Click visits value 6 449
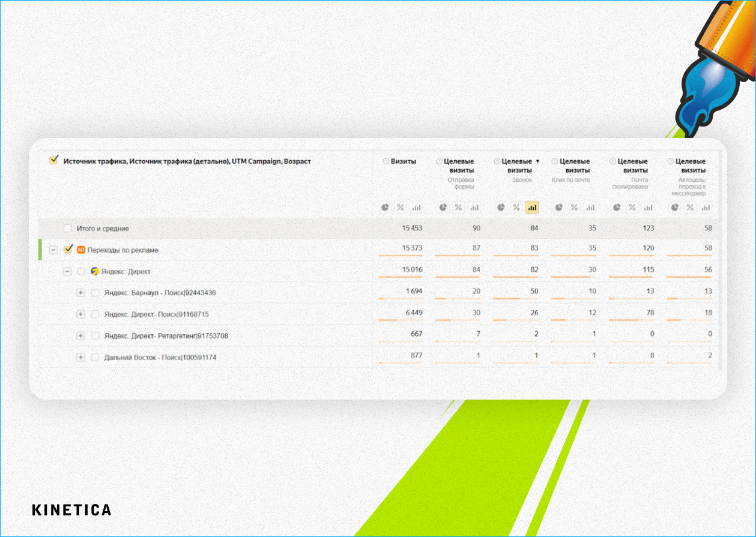This screenshot has height=537, width=756. (x=414, y=313)
